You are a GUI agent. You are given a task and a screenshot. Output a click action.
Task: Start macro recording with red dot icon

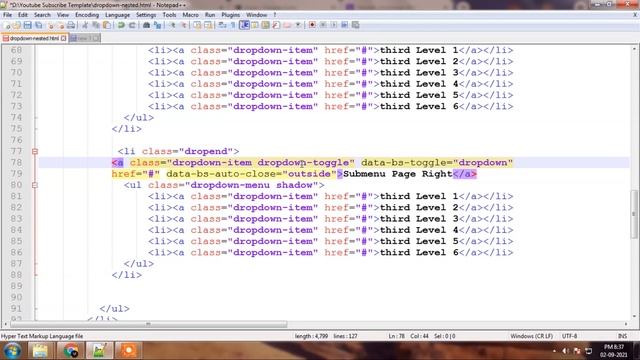pyautogui.click(x=312, y=25)
